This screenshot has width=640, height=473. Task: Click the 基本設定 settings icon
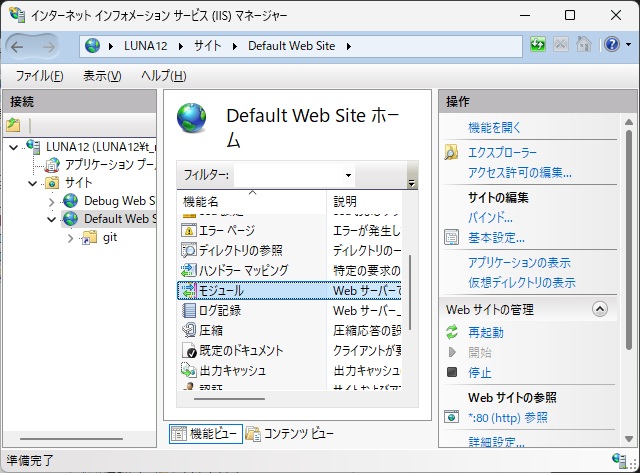(x=451, y=237)
